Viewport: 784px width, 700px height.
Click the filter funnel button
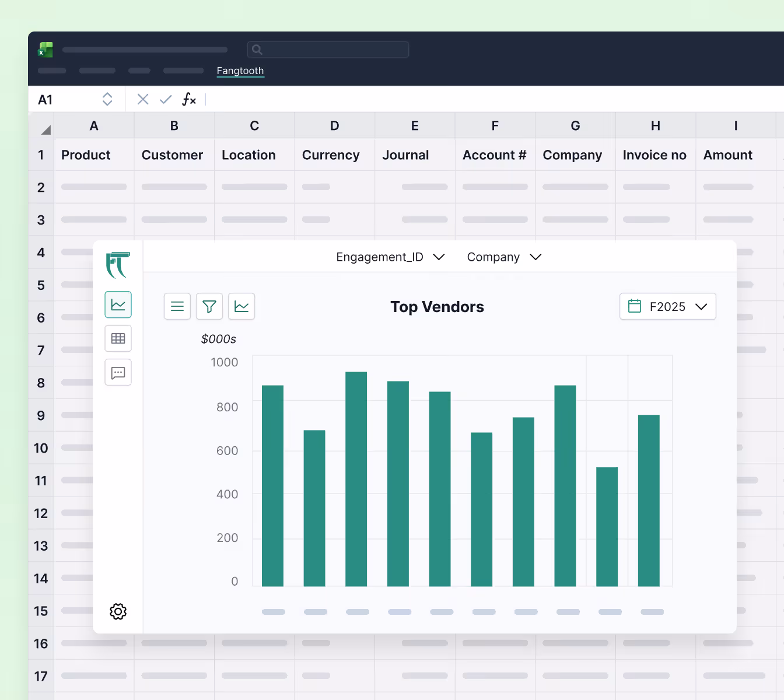click(x=209, y=306)
